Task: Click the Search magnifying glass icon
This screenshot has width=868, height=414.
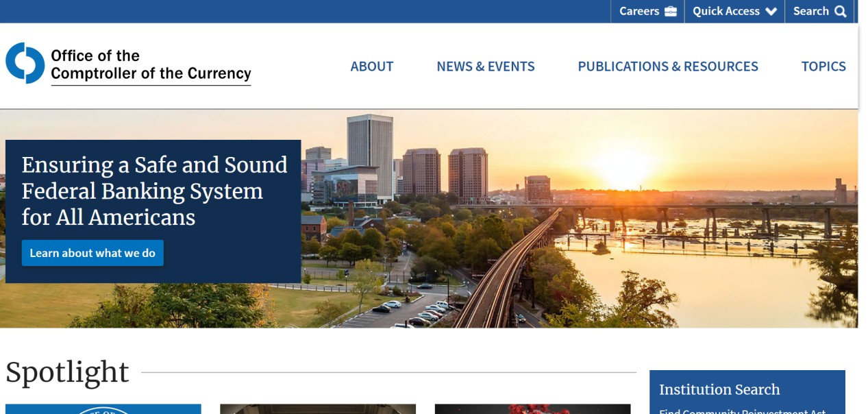Action: [x=841, y=11]
